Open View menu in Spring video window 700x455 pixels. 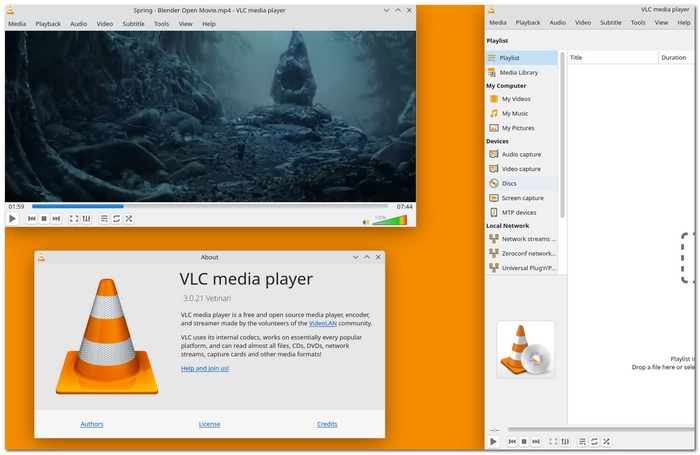(x=186, y=24)
